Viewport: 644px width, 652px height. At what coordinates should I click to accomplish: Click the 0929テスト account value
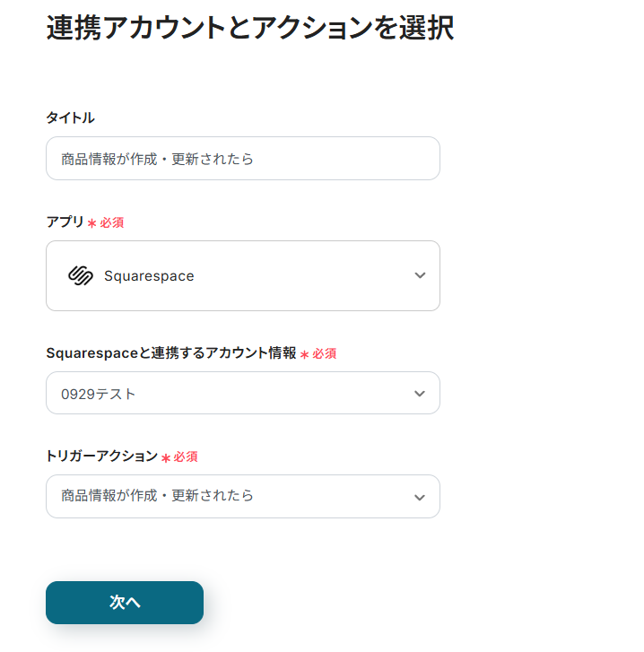(99, 394)
